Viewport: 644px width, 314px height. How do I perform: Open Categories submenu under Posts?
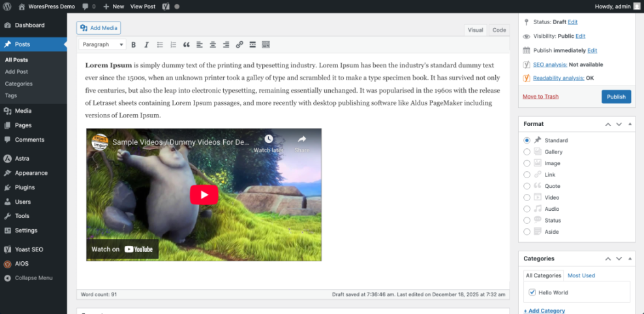(x=18, y=84)
